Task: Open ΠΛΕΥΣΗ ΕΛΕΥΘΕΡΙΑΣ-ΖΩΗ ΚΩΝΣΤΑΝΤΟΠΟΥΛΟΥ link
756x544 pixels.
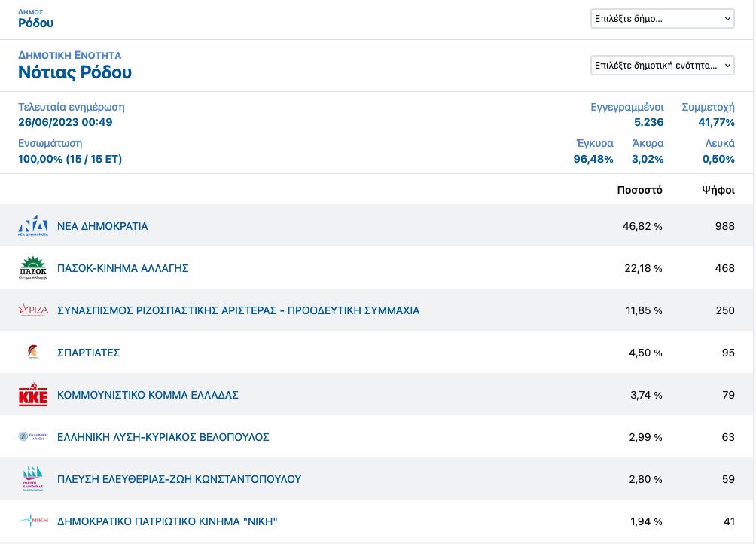Action: point(179,479)
